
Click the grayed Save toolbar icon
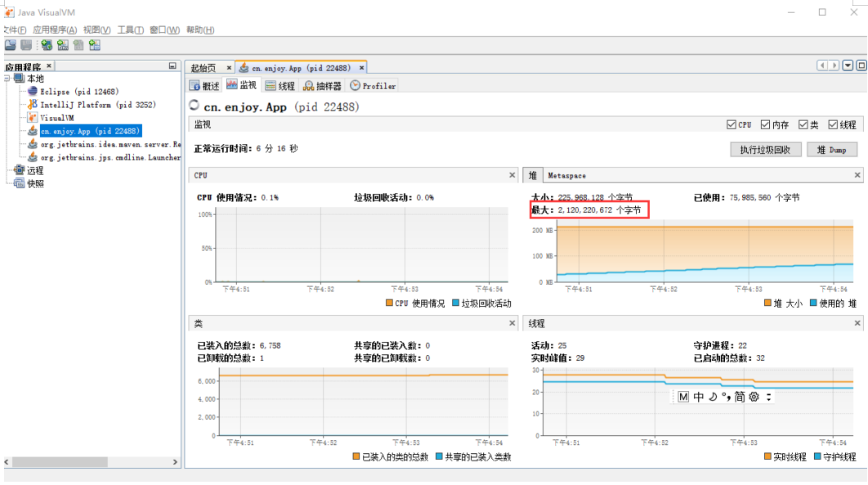[26, 45]
